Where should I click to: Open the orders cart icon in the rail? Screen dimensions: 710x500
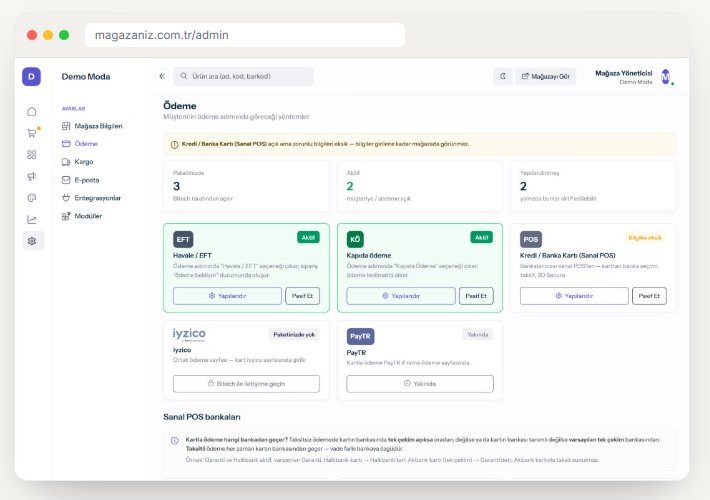pyautogui.click(x=32, y=133)
